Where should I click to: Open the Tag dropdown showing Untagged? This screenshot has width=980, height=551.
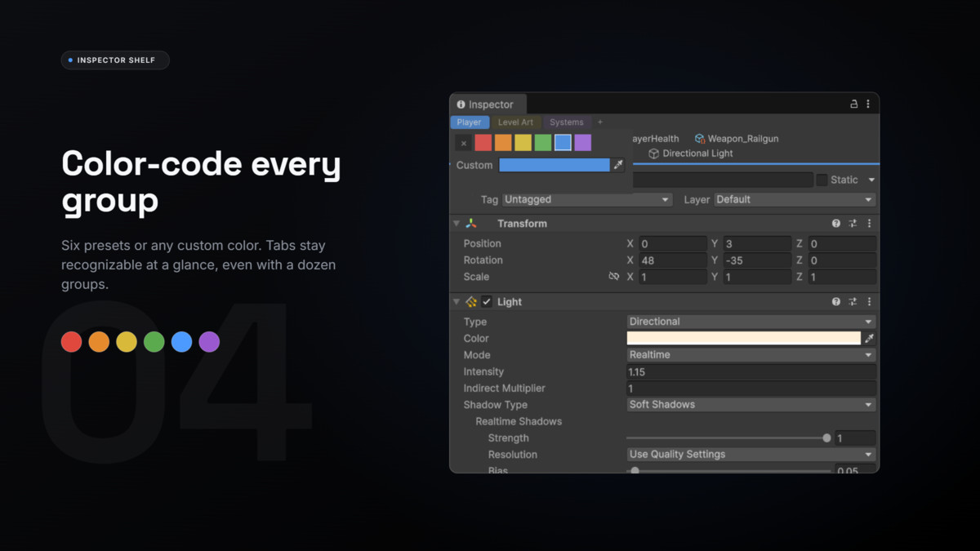[x=587, y=199]
